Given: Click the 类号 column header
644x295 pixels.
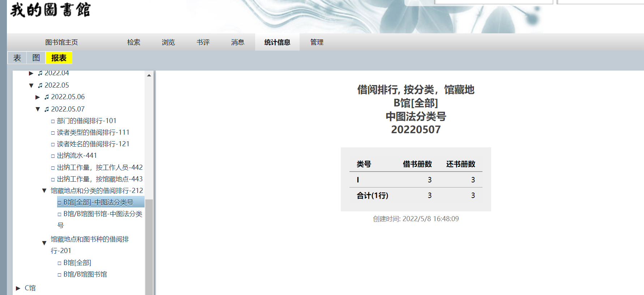Looking at the screenshot, I should 364,164.
